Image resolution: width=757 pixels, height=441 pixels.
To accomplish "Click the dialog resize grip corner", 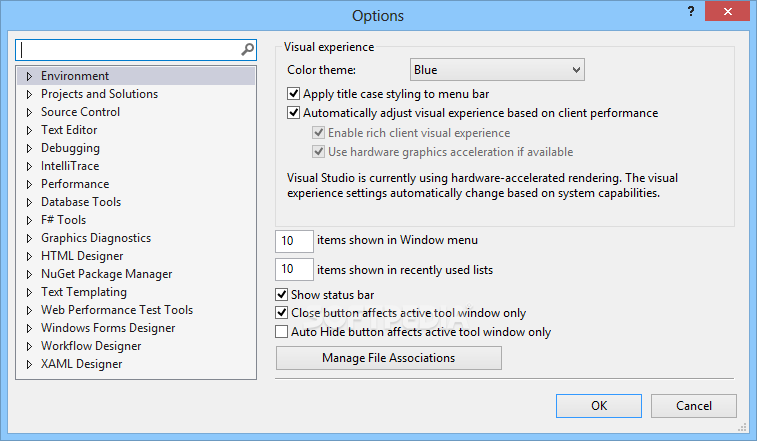I will [743, 427].
